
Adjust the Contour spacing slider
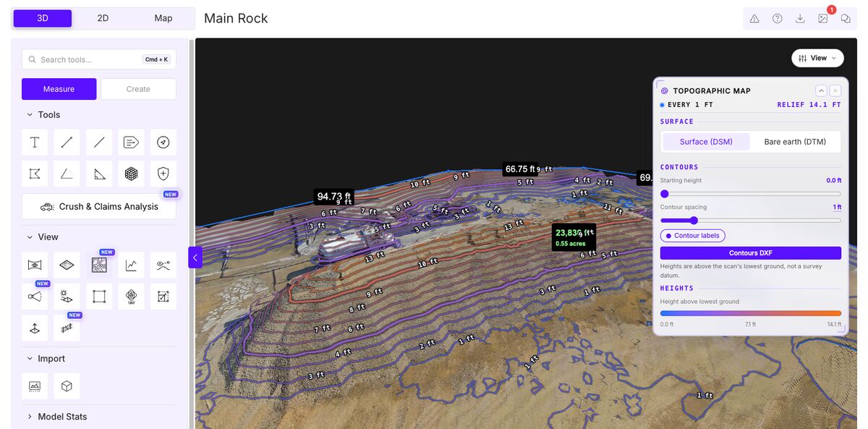pyautogui.click(x=751, y=221)
